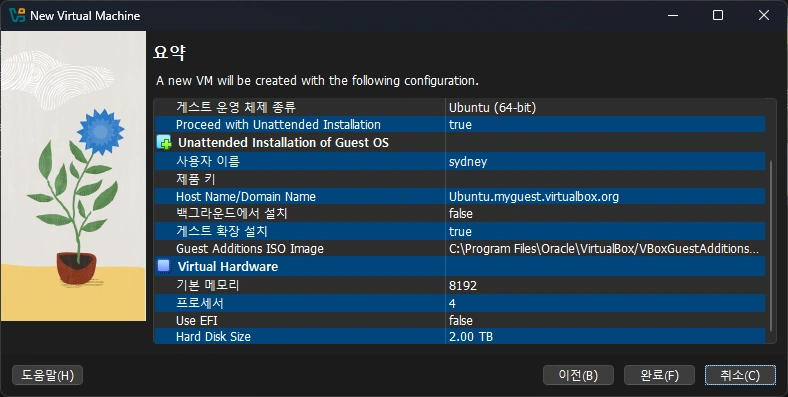788x397 pixels.
Task: Open help with the 도움말(H) button
Action: coord(47,375)
